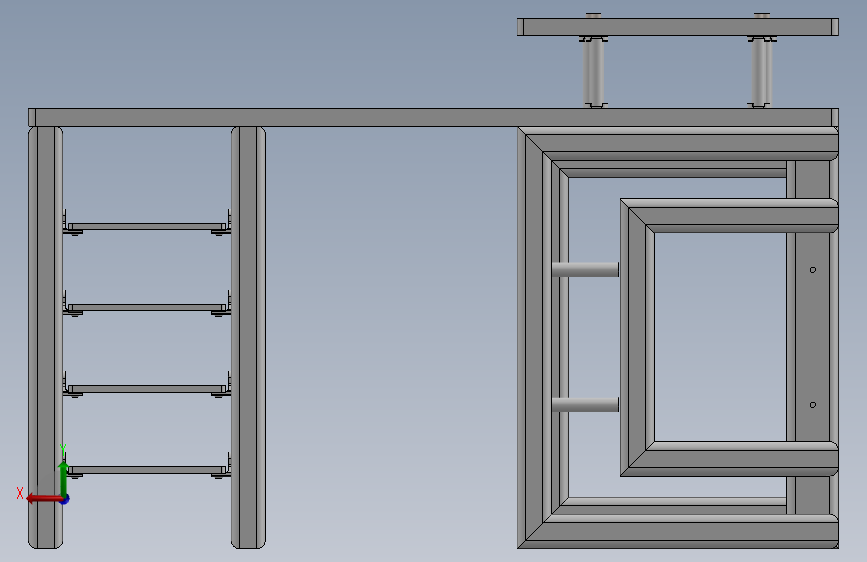867x562 pixels.
Task: Select the outermost left desk leg
Action: [45, 337]
